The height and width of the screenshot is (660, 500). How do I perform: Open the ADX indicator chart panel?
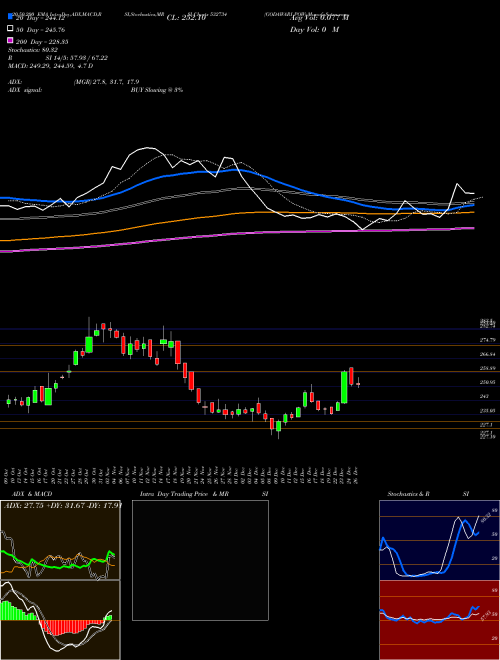tap(60, 540)
